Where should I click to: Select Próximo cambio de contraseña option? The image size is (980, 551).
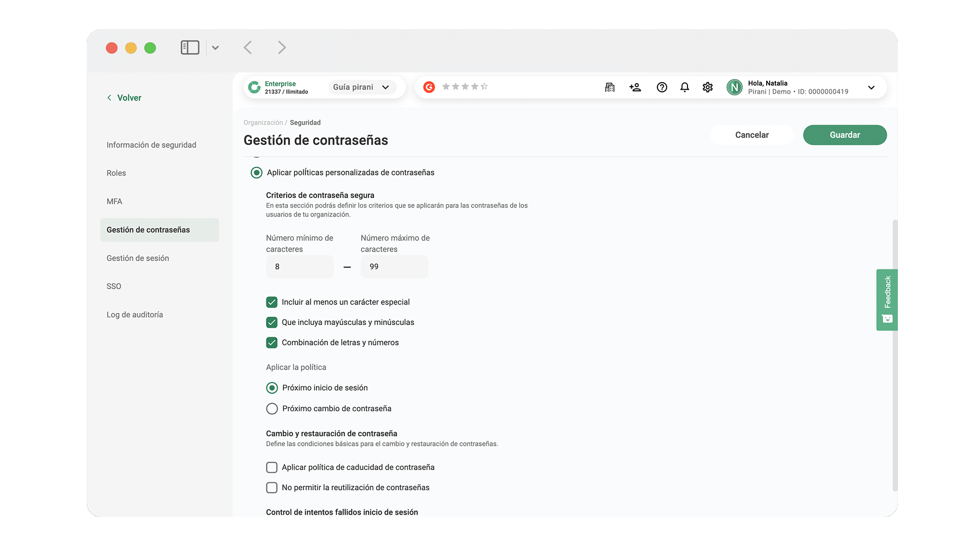click(272, 409)
